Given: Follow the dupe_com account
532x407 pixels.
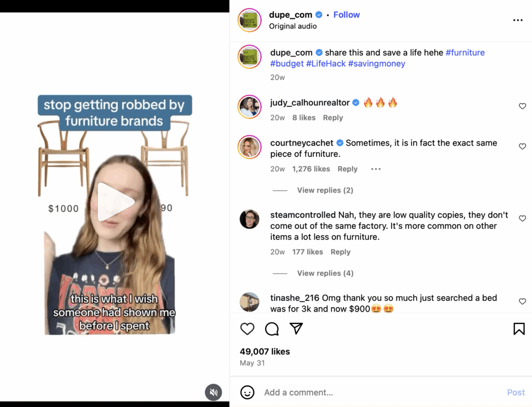Looking at the screenshot, I should point(347,15).
